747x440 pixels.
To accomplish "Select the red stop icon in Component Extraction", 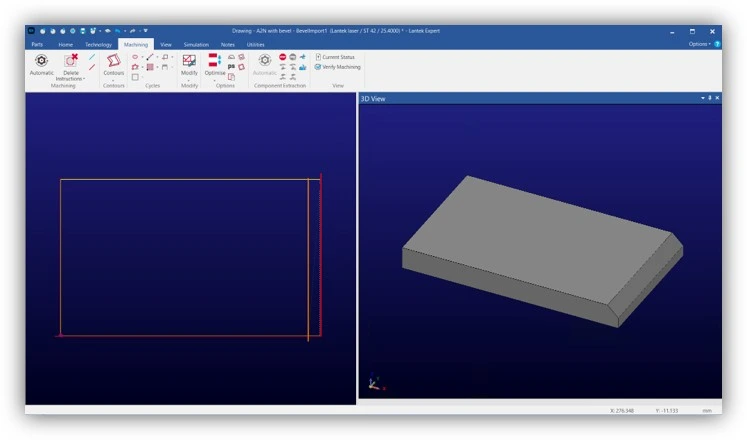I will coord(283,57).
